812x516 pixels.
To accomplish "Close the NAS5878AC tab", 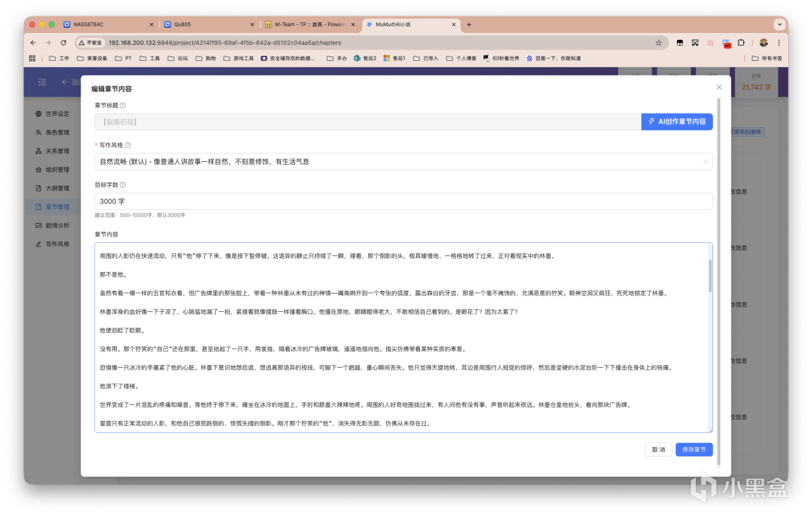I will [151, 25].
